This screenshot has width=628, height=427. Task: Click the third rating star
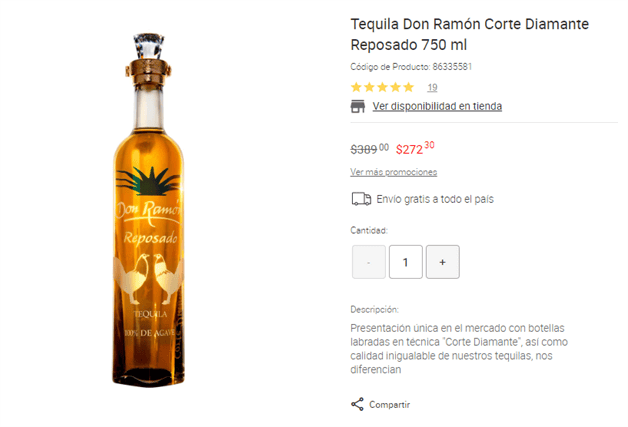(x=382, y=87)
